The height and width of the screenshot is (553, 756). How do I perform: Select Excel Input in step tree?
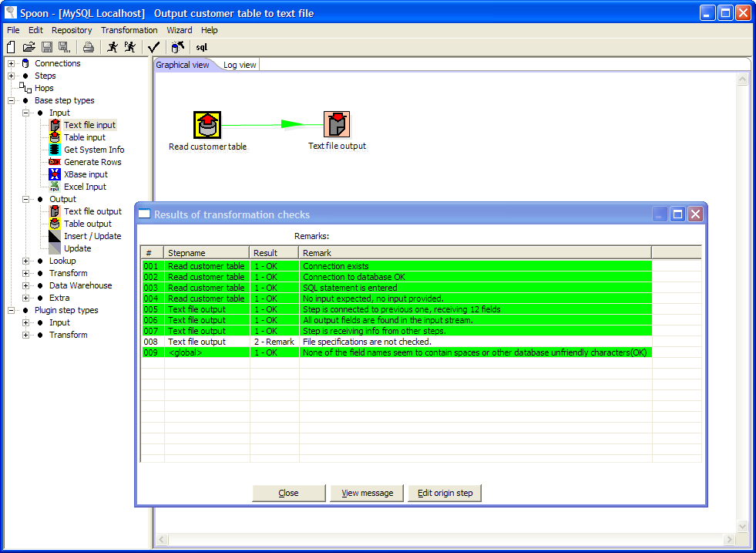tap(85, 187)
